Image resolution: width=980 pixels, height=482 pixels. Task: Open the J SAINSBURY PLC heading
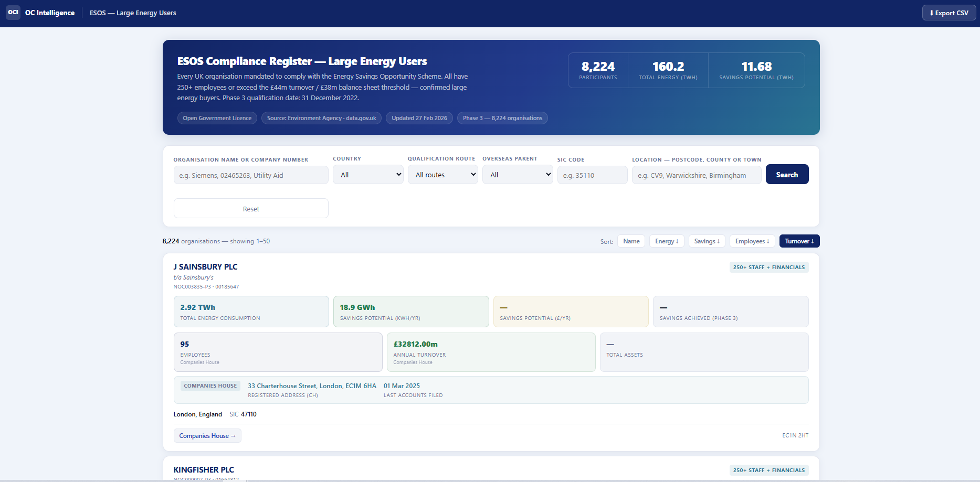point(205,266)
